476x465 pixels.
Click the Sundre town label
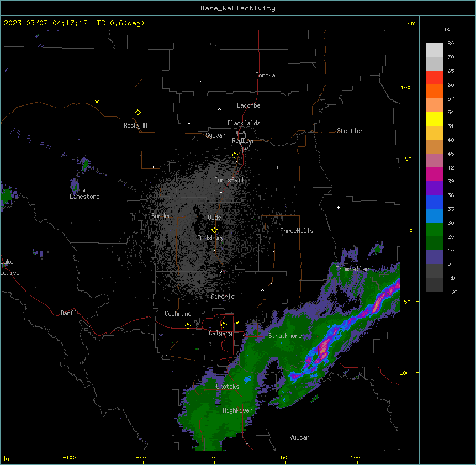161,216
